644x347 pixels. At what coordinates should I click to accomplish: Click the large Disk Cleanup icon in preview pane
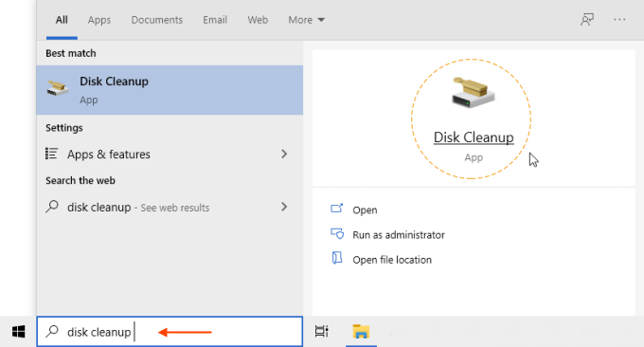(474, 93)
